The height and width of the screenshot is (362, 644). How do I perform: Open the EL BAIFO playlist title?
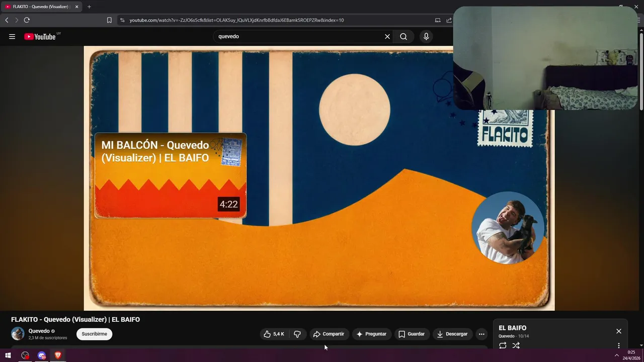(x=512, y=328)
